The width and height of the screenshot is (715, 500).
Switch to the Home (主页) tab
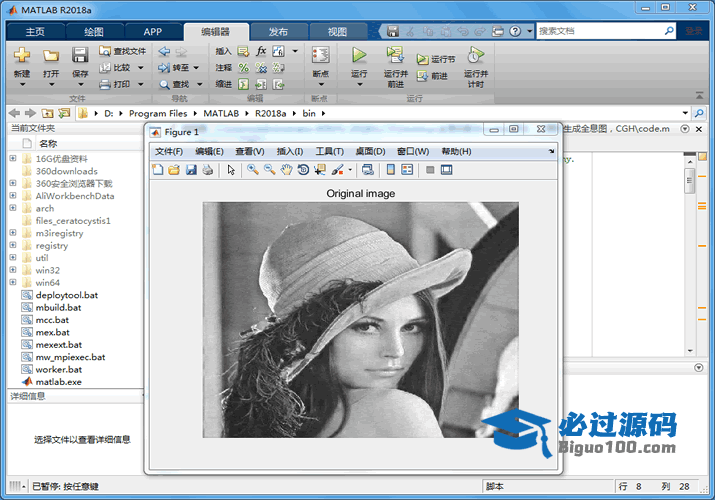[35, 31]
